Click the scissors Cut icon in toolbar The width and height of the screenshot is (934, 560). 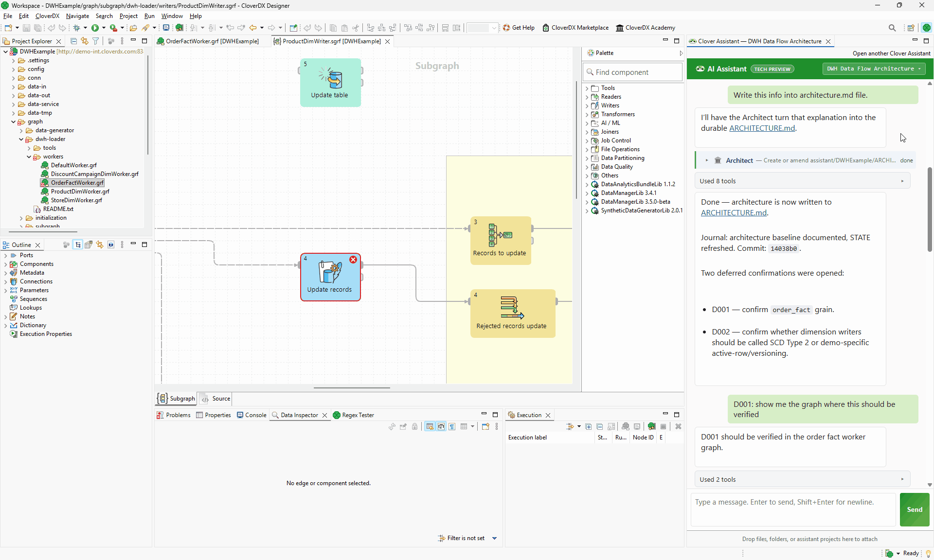[x=356, y=28]
